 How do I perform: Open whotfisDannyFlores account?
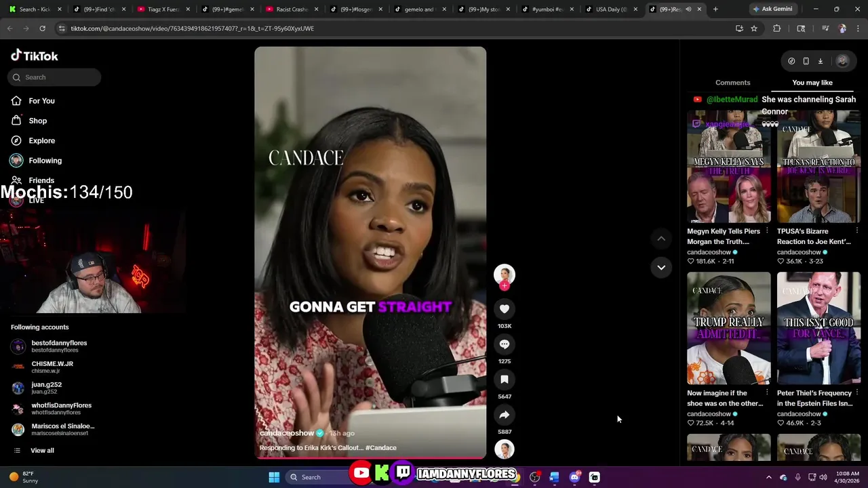pos(61,409)
